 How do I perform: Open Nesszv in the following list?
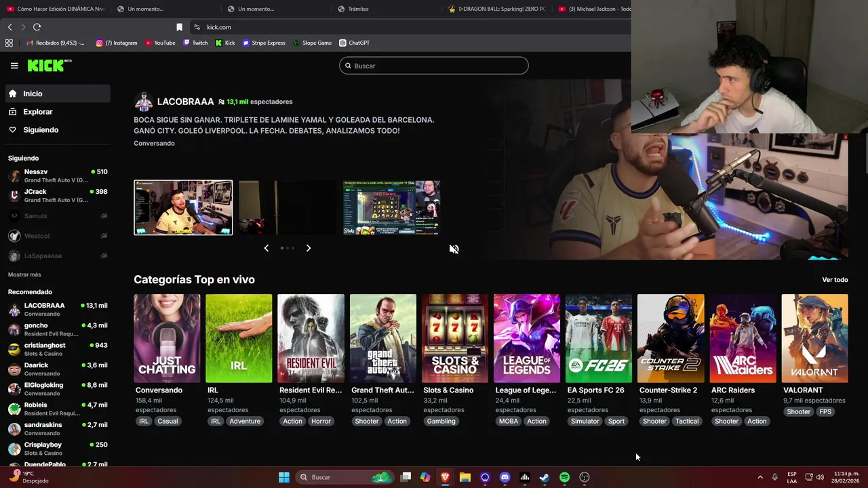coord(58,176)
